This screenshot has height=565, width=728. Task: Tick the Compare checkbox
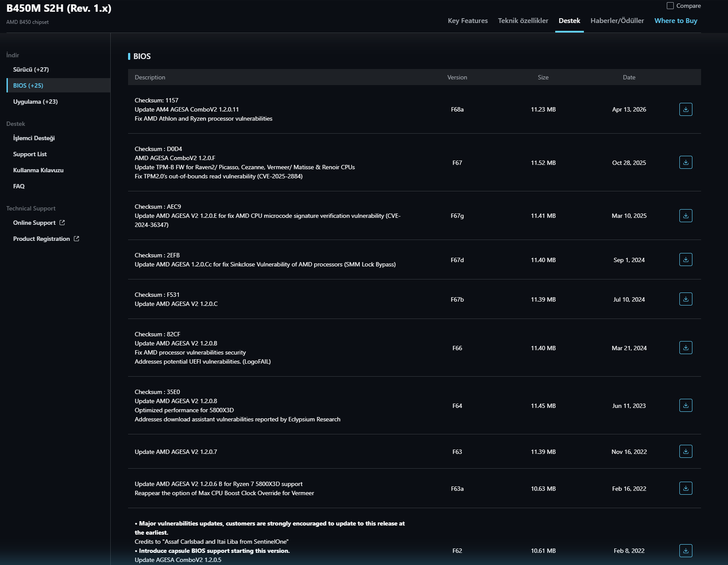click(670, 6)
